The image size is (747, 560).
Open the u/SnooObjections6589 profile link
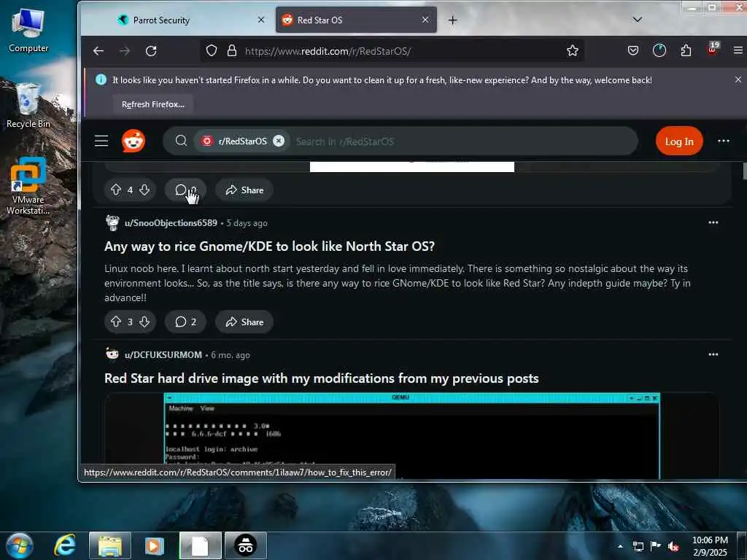[x=171, y=223]
